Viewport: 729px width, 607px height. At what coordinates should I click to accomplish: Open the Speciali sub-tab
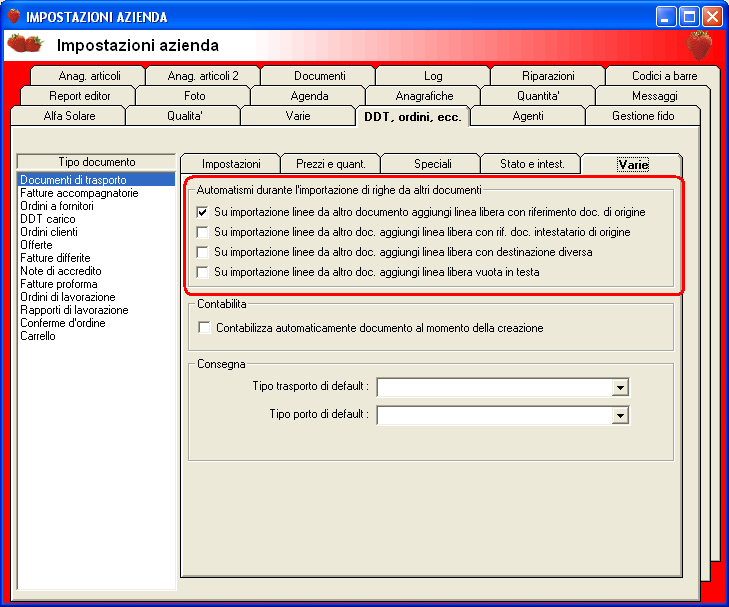tap(432, 164)
